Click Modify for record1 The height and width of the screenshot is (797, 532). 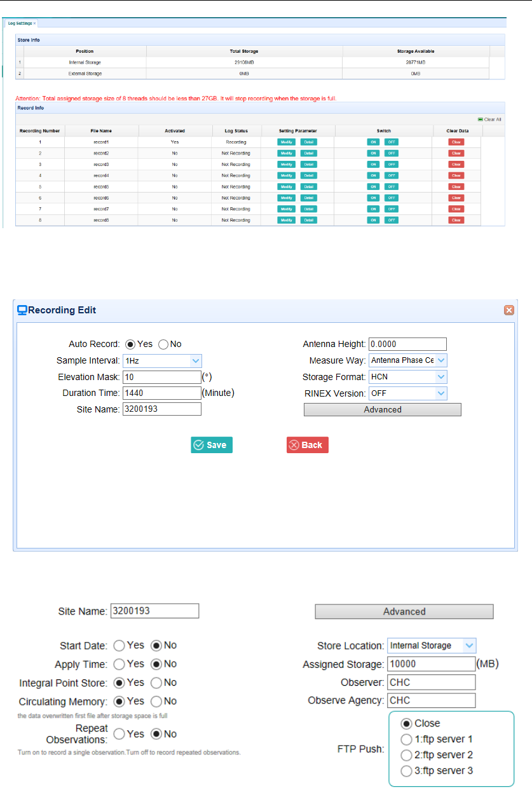[286, 142]
